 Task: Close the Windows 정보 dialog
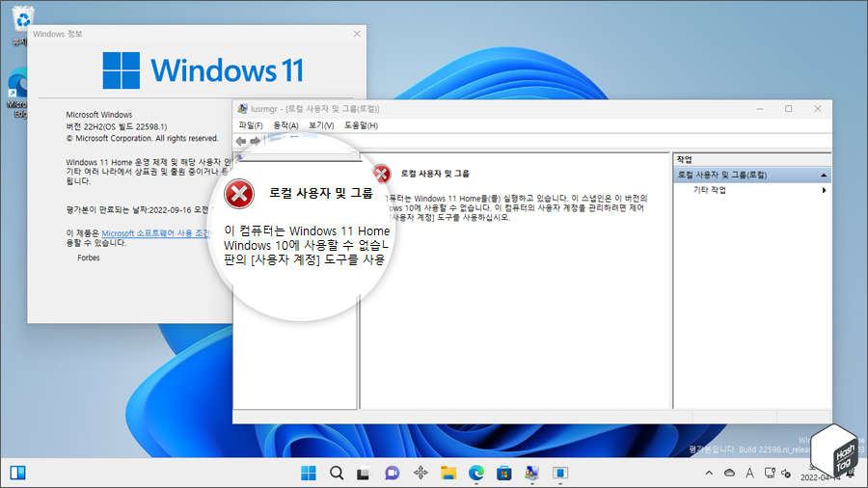tap(357, 34)
